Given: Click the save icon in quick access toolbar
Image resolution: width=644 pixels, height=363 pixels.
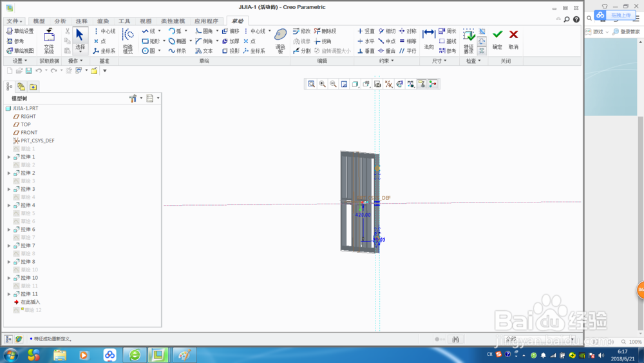Looking at the screenshot, I should click(29, 71).
